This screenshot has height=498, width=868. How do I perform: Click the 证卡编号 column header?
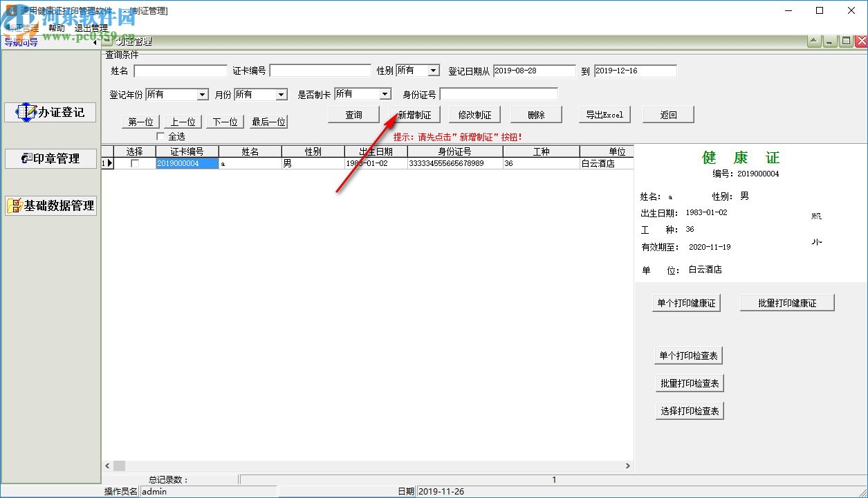coord(187,151)
